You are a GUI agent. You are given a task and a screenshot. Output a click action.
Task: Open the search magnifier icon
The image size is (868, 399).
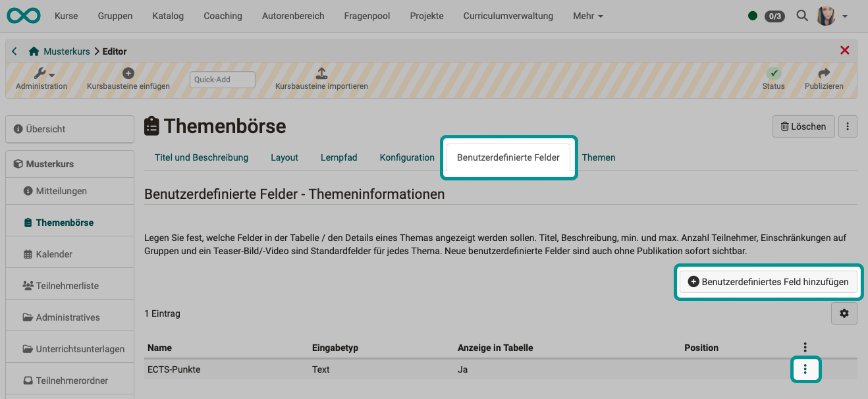click(802, 16)
